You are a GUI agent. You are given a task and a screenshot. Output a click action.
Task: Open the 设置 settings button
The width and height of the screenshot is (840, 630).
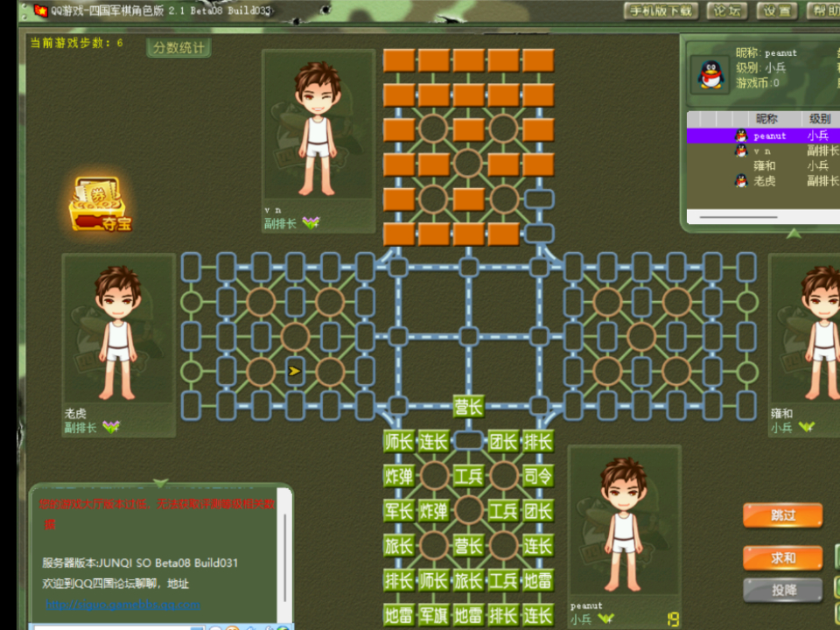coord(777,10)
